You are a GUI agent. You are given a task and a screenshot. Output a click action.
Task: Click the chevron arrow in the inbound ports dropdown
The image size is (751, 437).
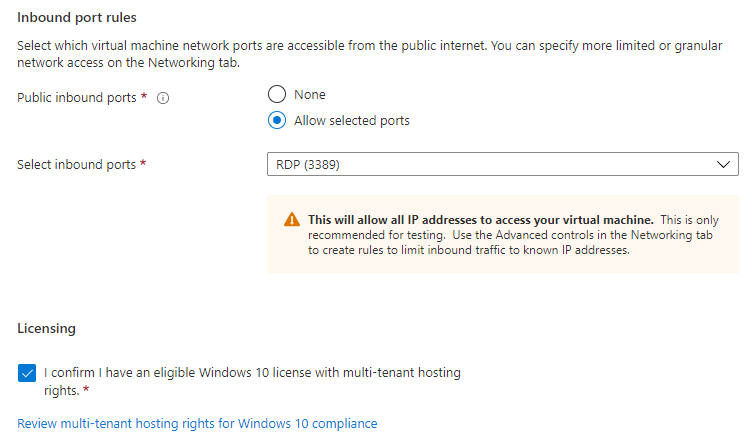723,164
